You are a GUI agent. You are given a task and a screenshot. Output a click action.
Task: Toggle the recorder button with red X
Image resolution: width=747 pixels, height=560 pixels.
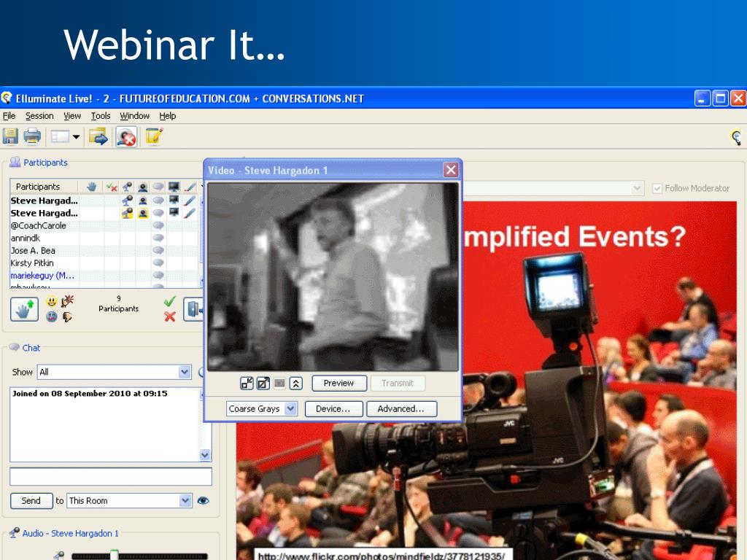126,137
